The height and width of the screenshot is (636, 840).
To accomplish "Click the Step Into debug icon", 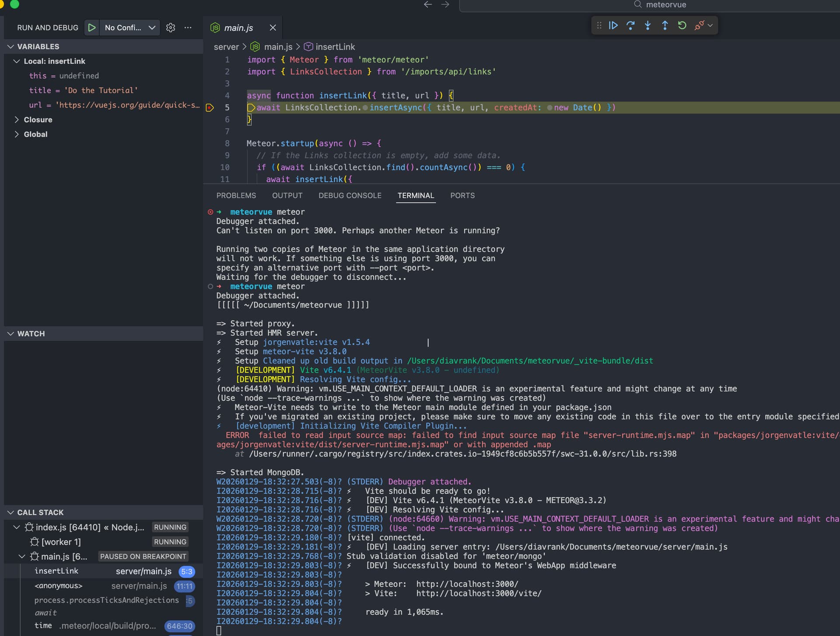I will [647, 25].
